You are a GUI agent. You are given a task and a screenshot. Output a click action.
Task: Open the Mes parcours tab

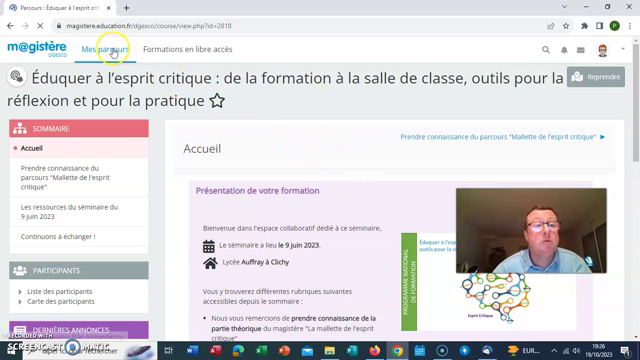[x=105, y=49]
